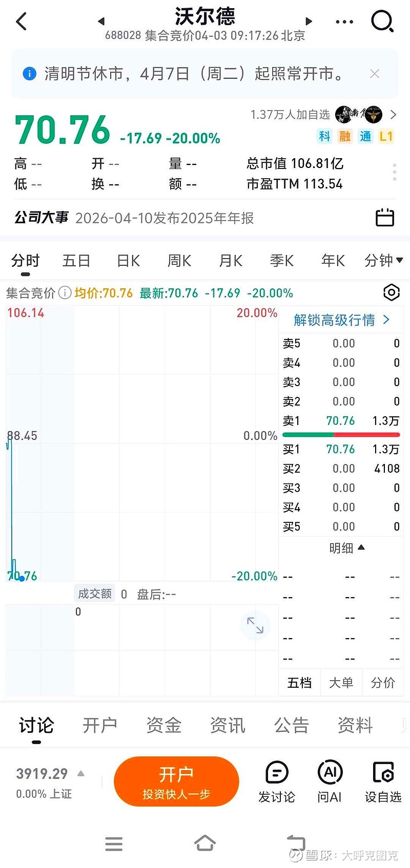Tap the orange 开户 button
The height and width of the screenshot is (868, 410).
coord(176,781)
